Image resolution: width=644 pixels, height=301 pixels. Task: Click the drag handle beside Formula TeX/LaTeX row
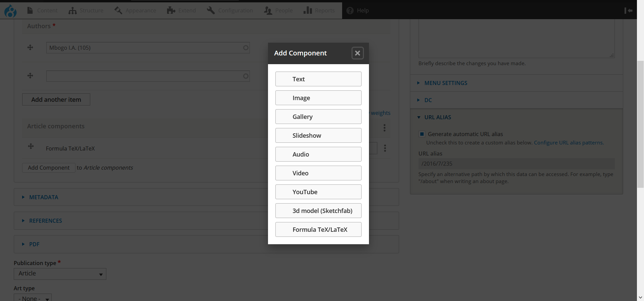point(31,146)
